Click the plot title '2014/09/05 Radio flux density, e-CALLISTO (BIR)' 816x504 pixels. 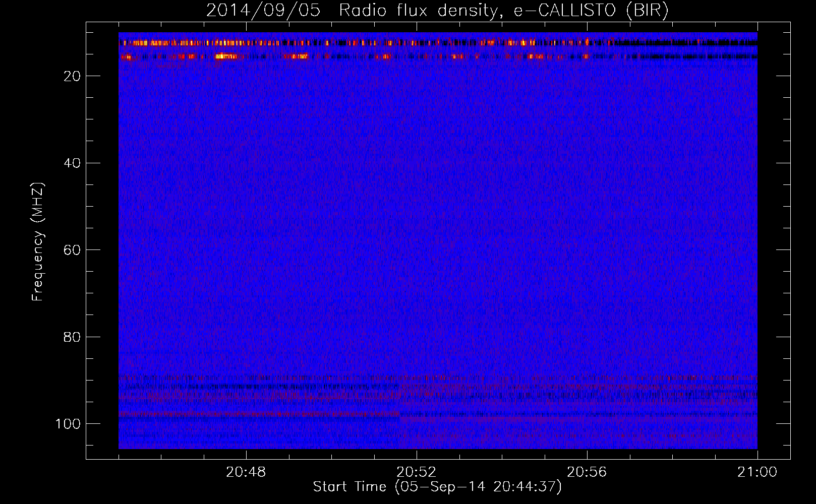437,11
